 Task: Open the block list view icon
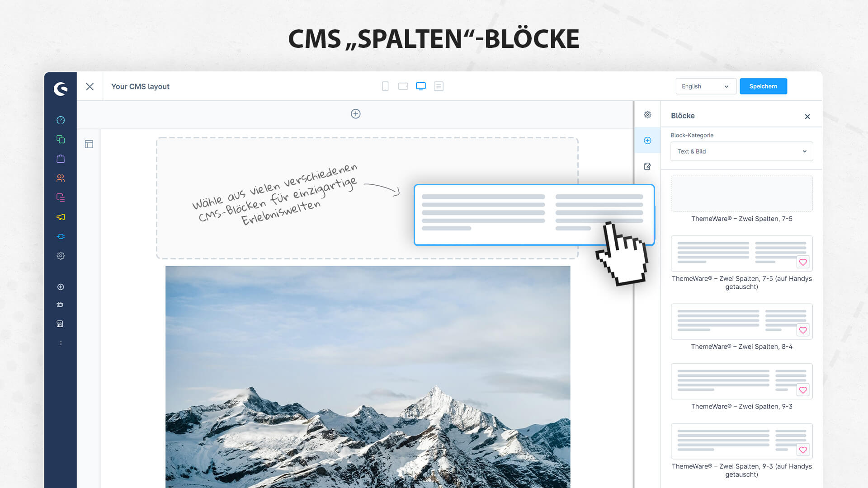click(439, 86)
